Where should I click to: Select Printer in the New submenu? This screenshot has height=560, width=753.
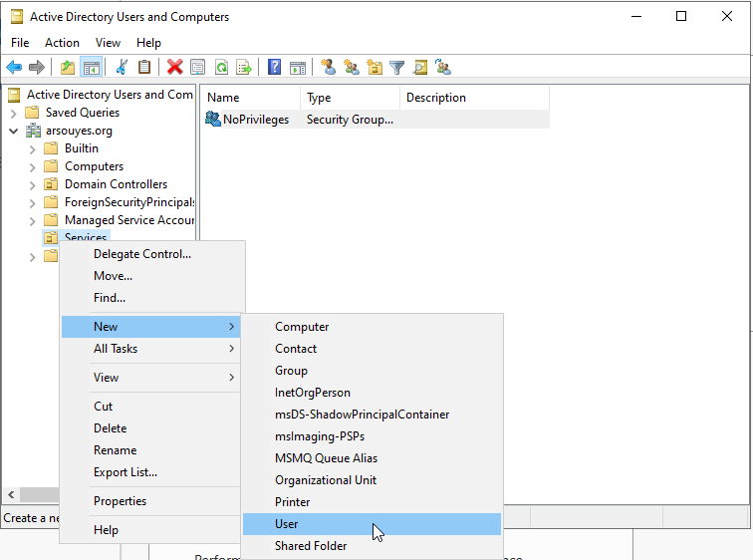(x=372, y=502)
